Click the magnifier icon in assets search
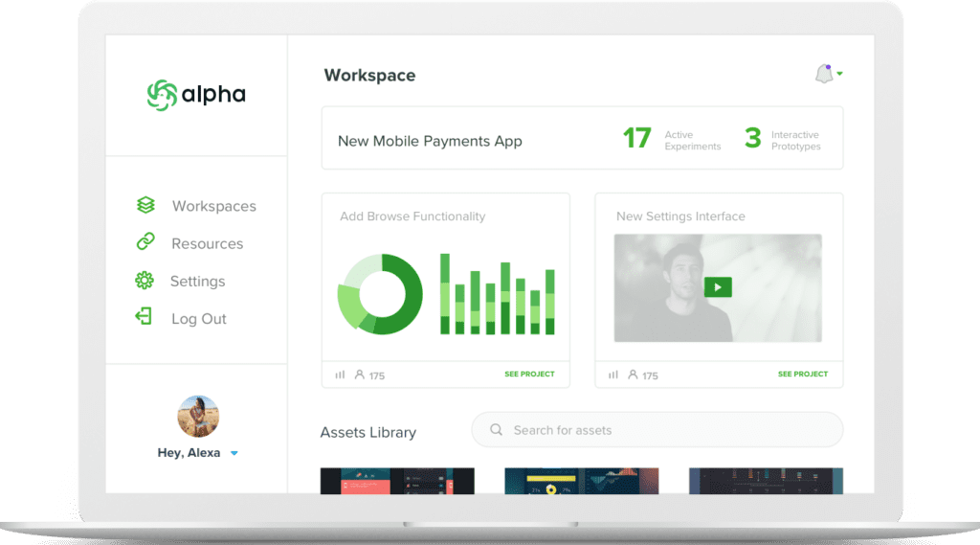The height and width of the screenshot is (545, 980). (497, 430)
